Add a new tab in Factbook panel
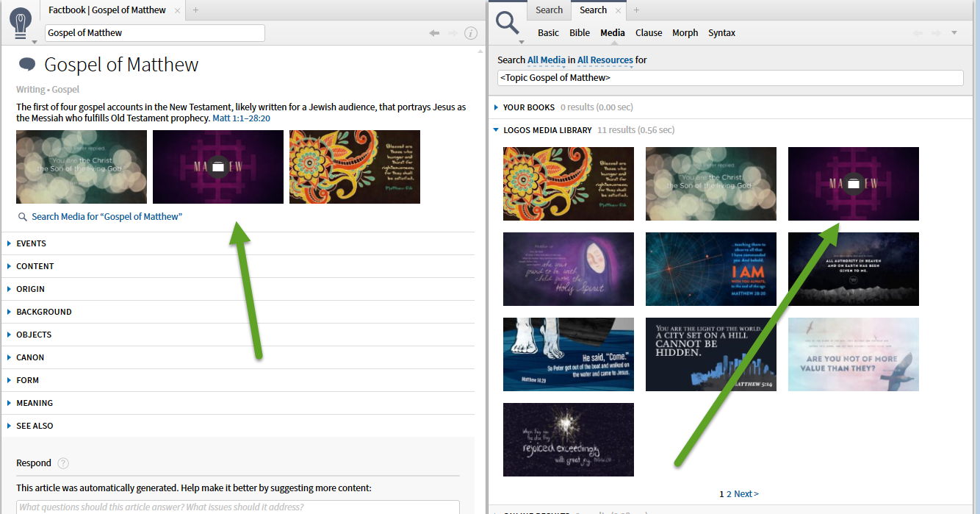980x514 pixels. 195,10
